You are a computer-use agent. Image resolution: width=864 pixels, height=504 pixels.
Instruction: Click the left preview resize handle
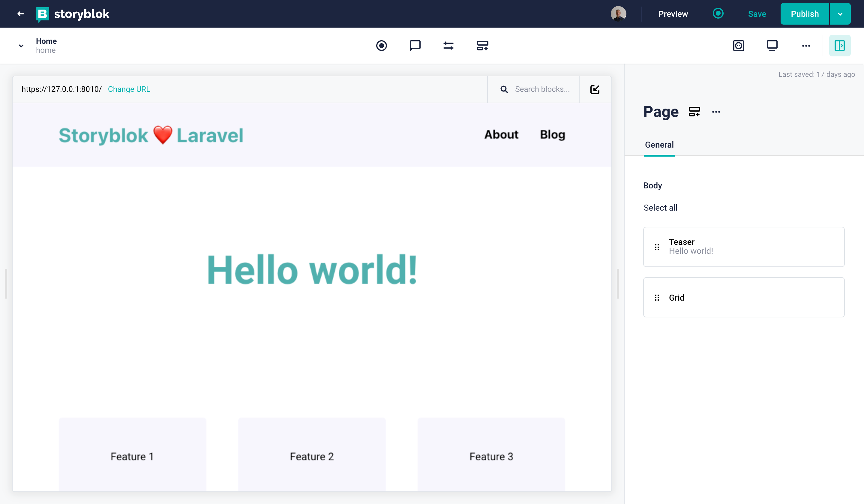pyautogui.click(x=6, y=284)
